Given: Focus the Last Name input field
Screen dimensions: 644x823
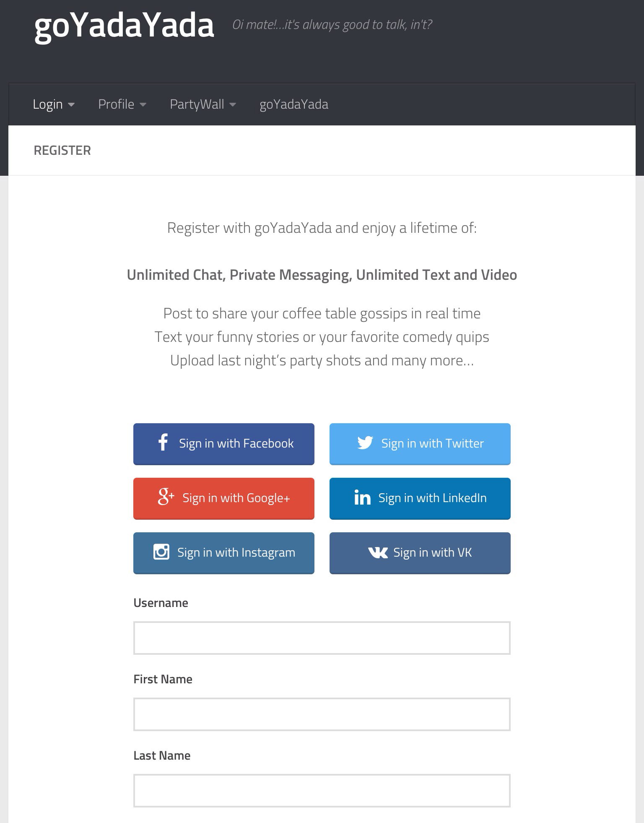Looking at the screenshot, I should [322, 791].
